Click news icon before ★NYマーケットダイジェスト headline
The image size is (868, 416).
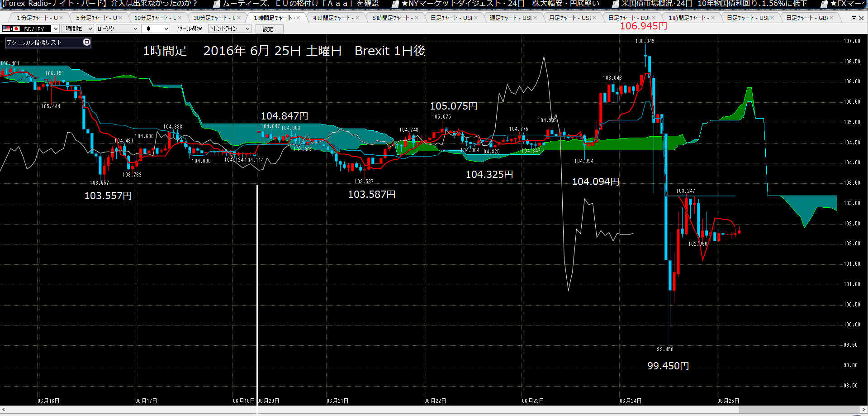point(395,4)
